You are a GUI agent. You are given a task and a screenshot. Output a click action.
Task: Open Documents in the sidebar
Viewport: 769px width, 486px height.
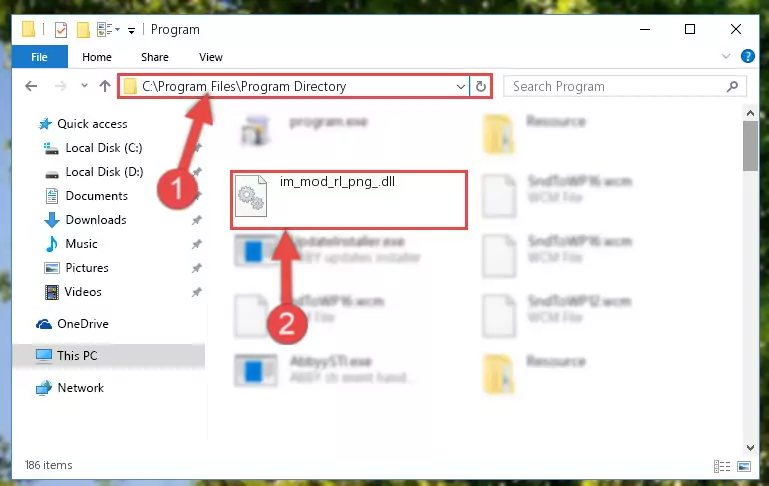pyautogui.click(x=96, y=196)
